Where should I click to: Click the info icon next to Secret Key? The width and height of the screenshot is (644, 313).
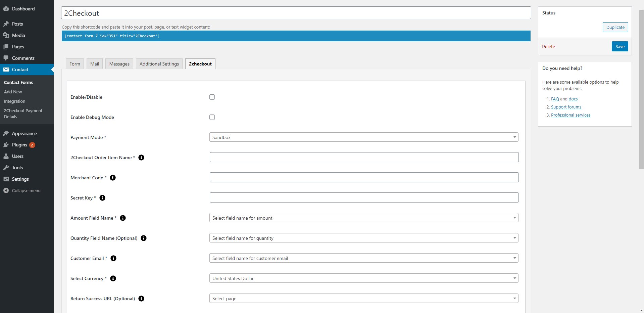tap(102, 198)
